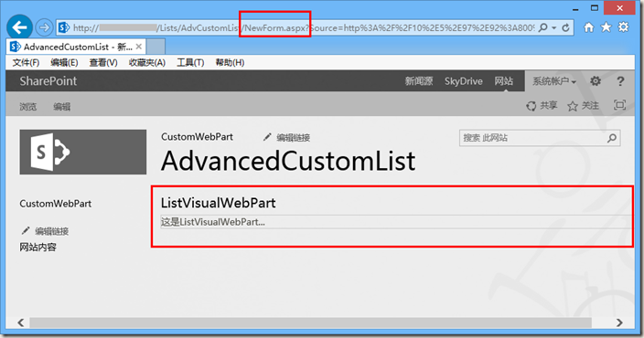Minimize the browser window
This screenshot has height=338, width=644.
575,8
